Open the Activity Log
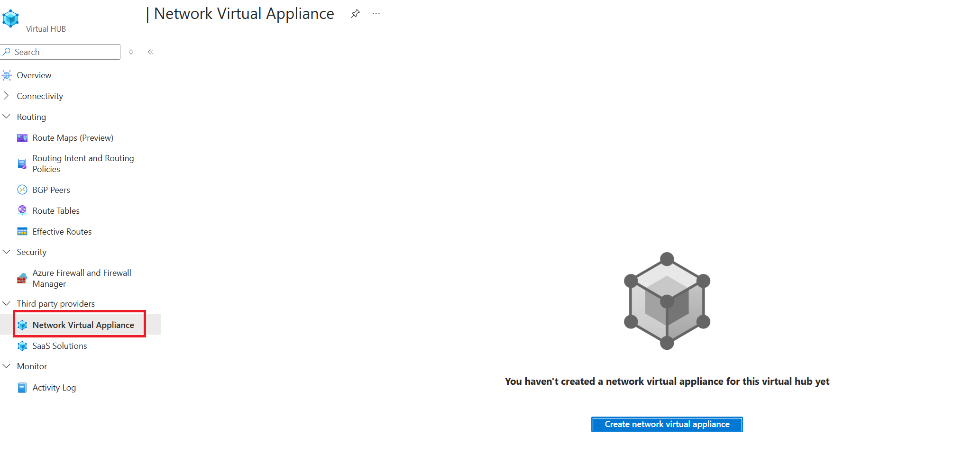This screenshot has width=980, height=455. coord(54,388)
